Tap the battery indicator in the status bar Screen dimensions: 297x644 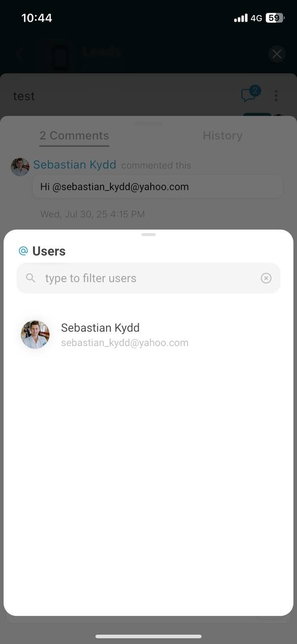274,18
